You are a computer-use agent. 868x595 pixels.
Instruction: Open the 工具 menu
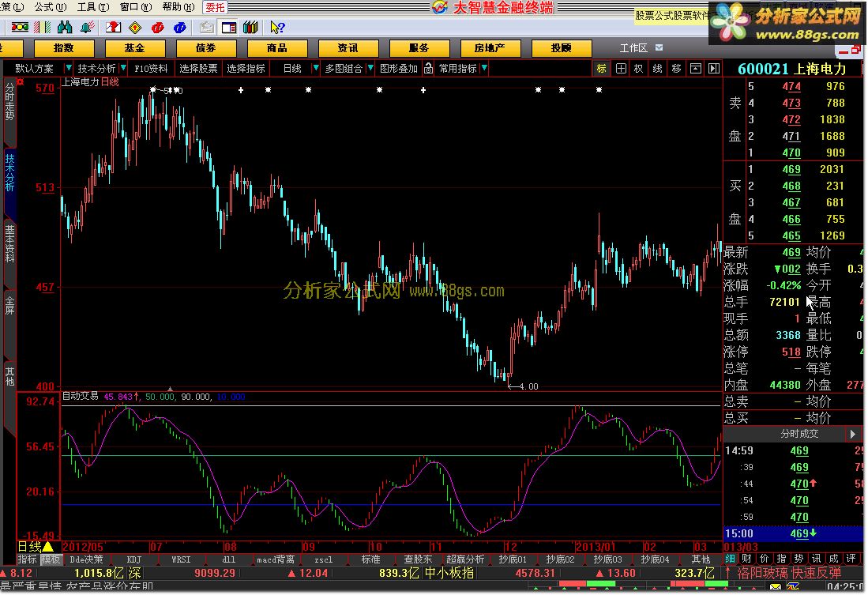pyautogui.click(x=93, y=6)
